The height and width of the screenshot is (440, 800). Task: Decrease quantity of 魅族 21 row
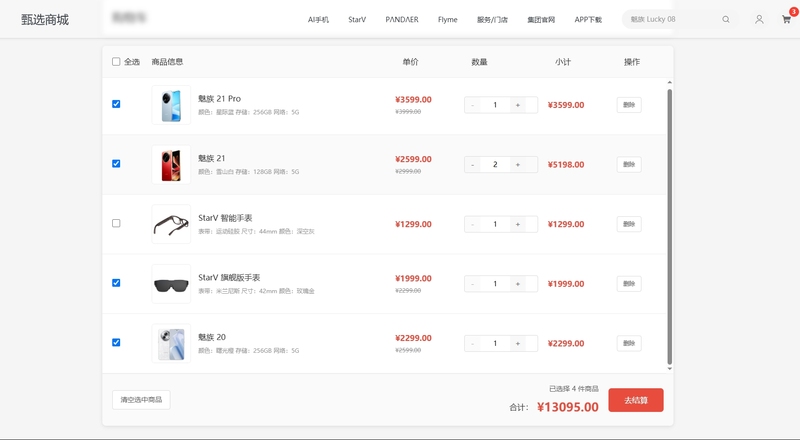pyautogui.click(x=472, y=165)
